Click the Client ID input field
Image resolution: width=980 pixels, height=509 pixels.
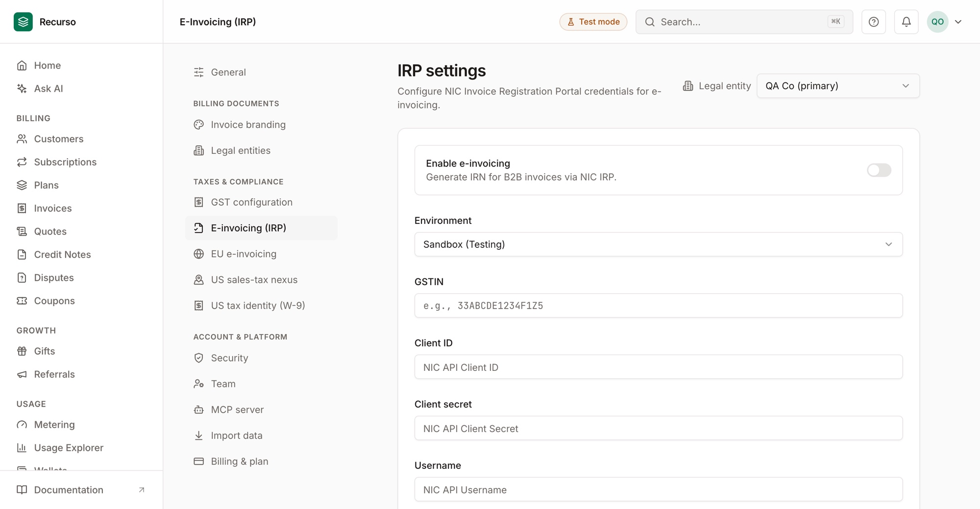658,367
